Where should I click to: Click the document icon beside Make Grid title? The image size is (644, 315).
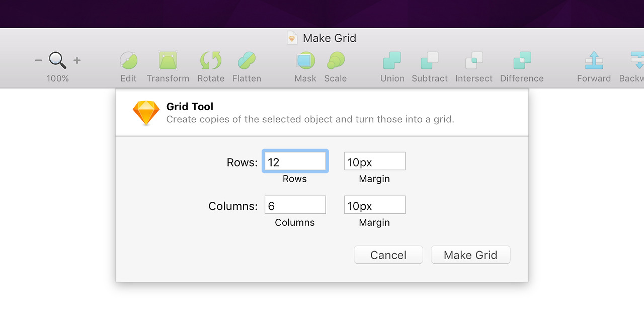click(x=292, y=38)
